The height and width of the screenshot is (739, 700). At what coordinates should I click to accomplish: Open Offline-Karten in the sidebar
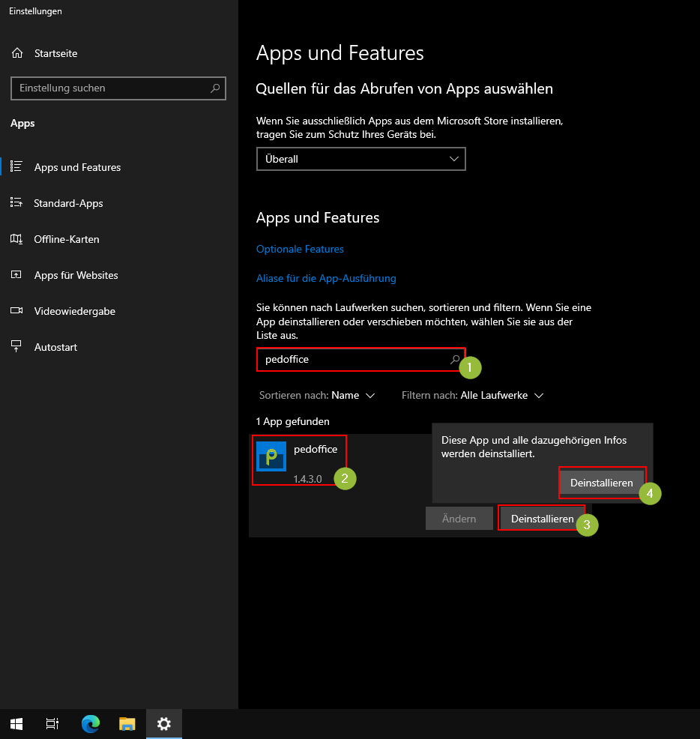pyautogui.click(x=66, y=239)
